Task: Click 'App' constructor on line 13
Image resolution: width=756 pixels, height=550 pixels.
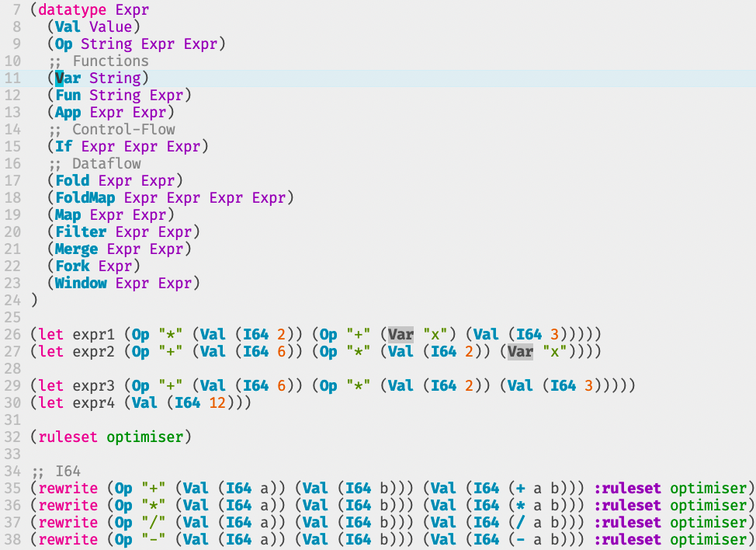Action: point(68,113)
